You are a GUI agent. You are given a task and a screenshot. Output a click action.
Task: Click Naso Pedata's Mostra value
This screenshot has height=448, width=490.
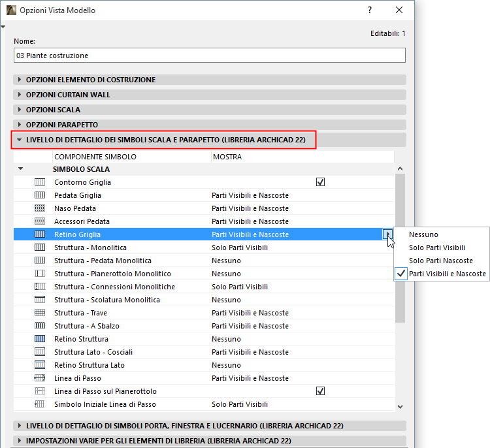[250, 208]
